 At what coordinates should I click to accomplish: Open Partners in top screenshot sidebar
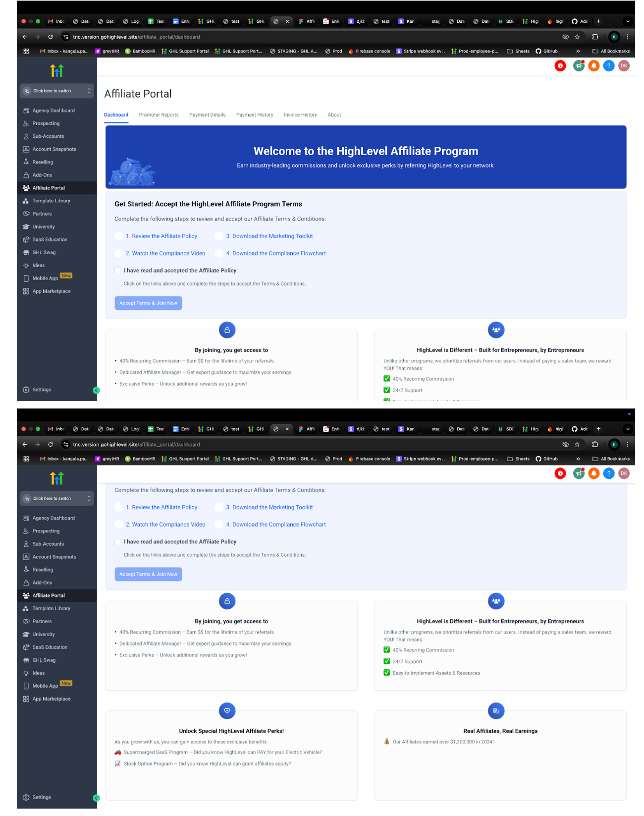42,214
